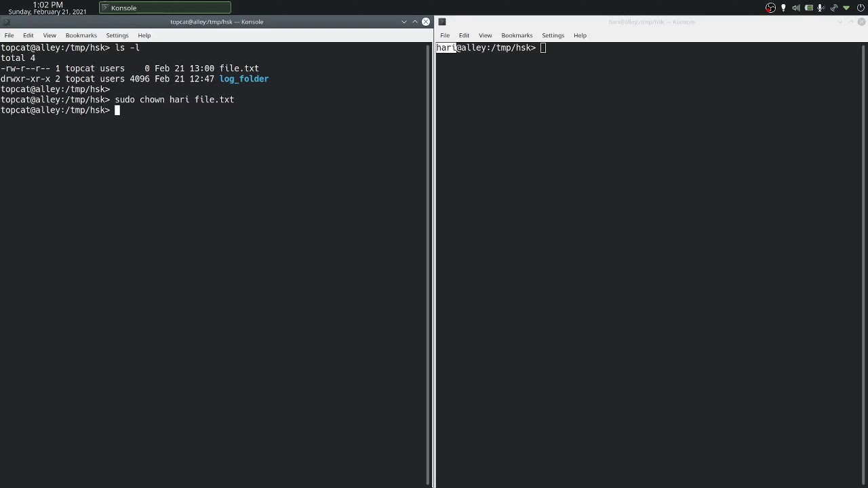The height and width of the screenshot is (488, 868).
Task: Click the 'ls -l' command text
Action: [127, 47]
